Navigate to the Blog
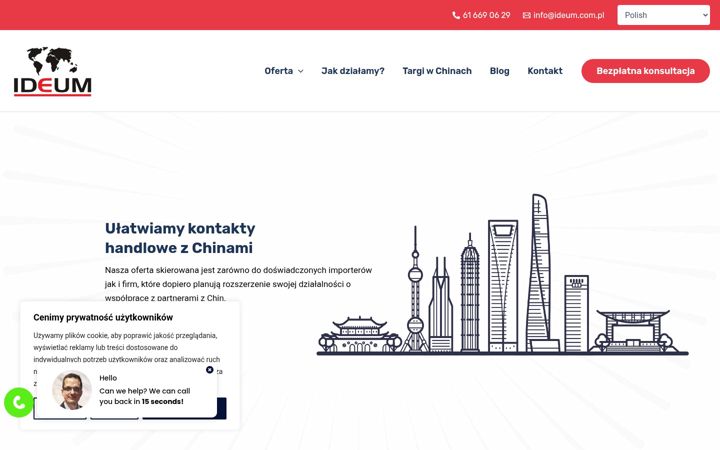Screen dimensions: 720x450 click(499, 71)
